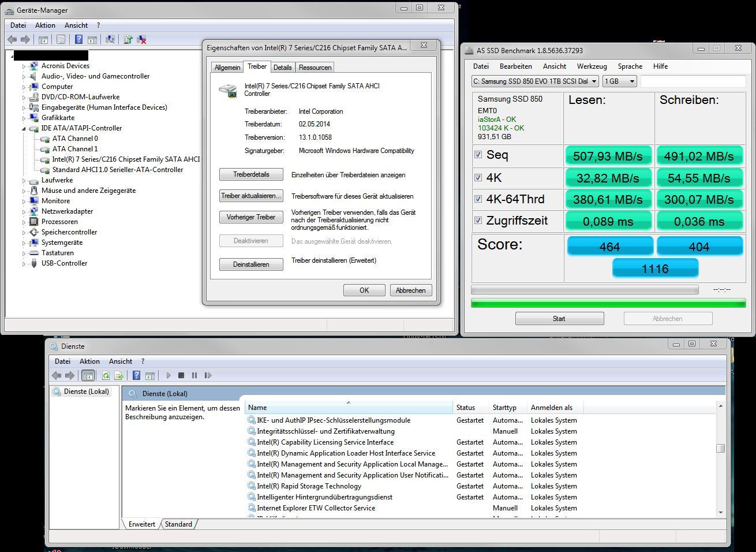
Task: Expand Netzwerkadapter node
Action: tap(24, 212)
